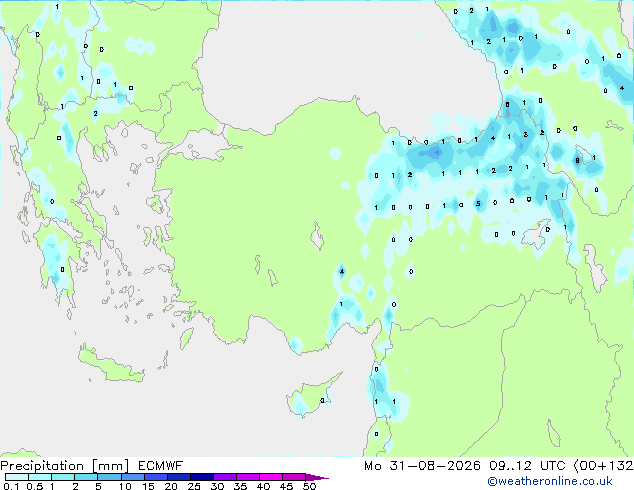Click the 30–35 mm purple legend swatch

click(x=224, y=477)
